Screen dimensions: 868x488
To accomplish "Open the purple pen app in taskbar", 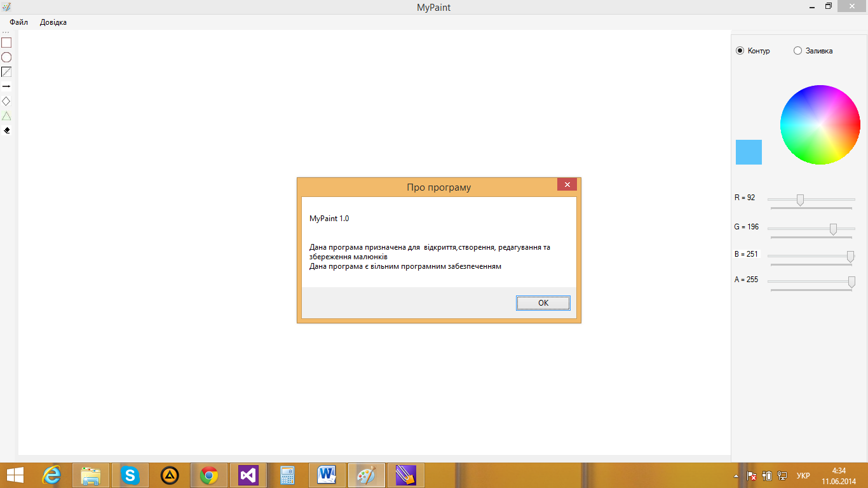I will click(x=406, y=475).
